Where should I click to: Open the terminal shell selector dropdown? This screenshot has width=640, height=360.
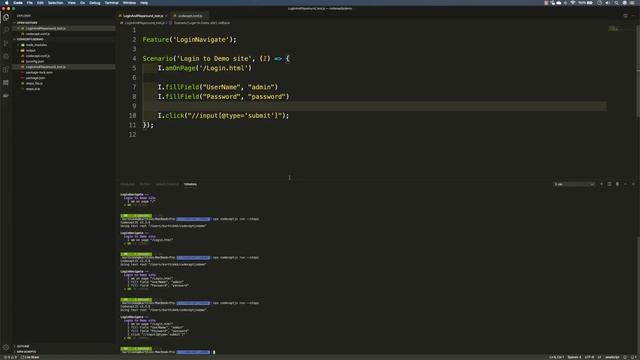click(x=574, y=184)
